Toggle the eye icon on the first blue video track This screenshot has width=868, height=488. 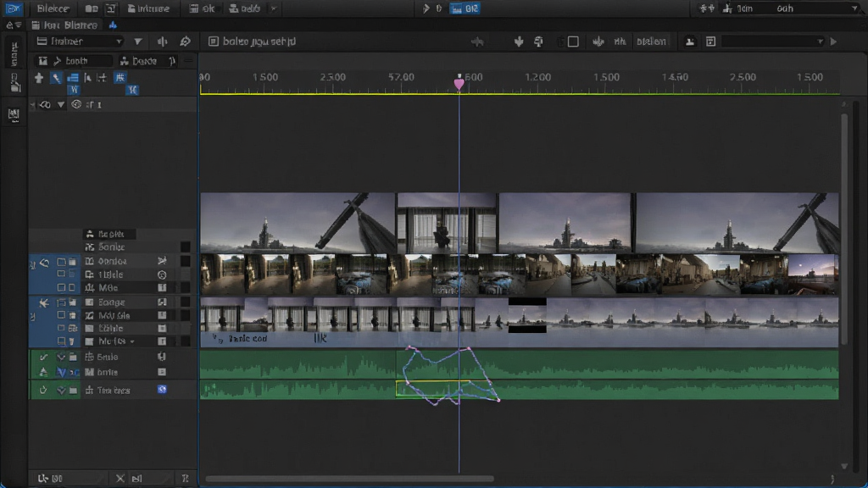pos(44,262)
